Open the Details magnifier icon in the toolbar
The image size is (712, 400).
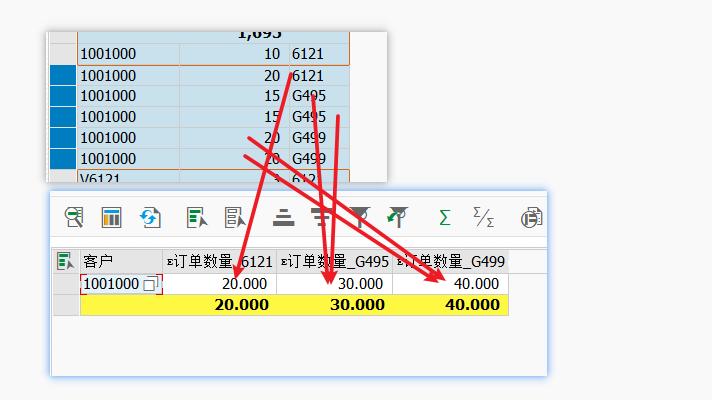pos(74,217)
